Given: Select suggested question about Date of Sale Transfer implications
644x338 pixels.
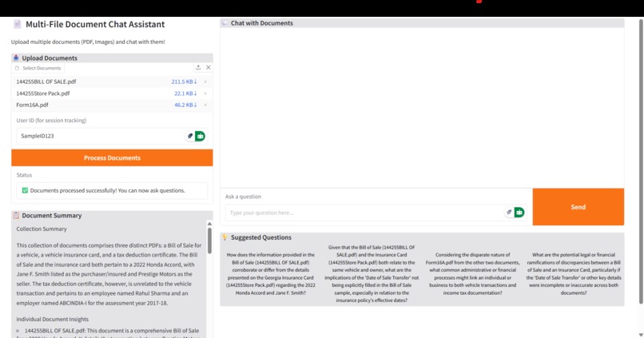Looking at the screenshot, I should pyautogui.click(x=372, y=273).
